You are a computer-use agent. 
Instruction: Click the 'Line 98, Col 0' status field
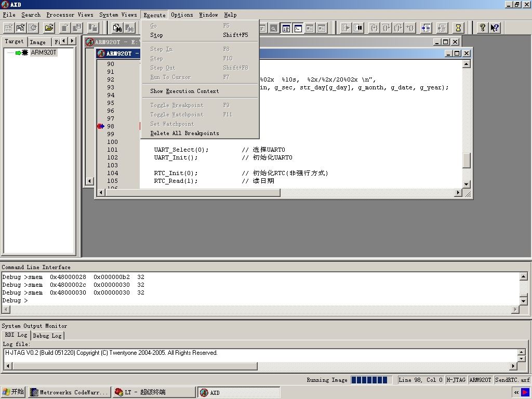pyautogui.click(x=420, y=380)
